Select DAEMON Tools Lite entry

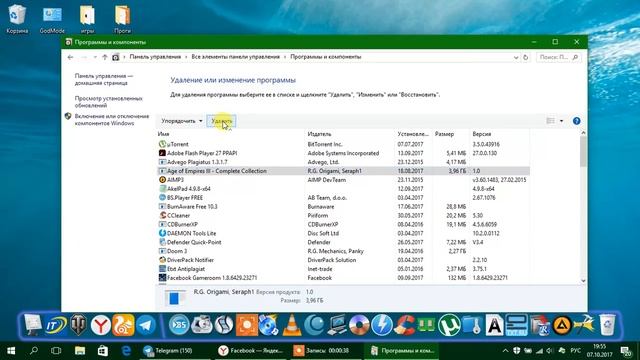(x=343, y=233)
